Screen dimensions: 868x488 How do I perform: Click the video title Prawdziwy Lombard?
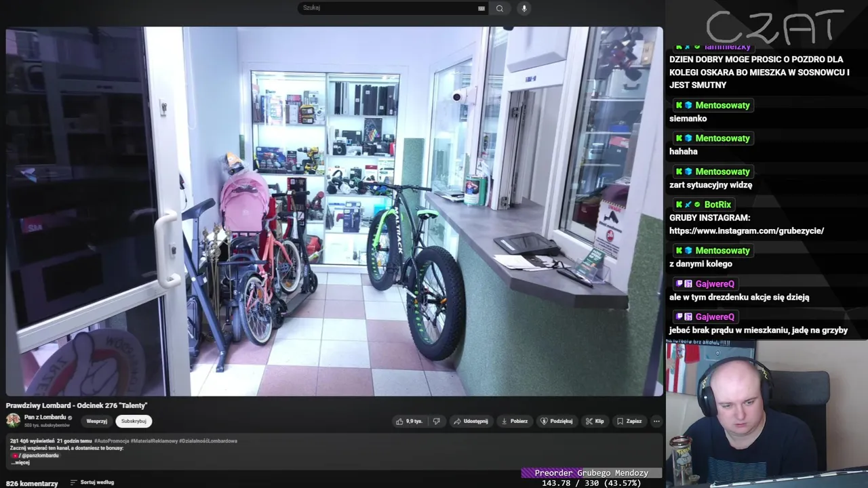coord(77,405)
